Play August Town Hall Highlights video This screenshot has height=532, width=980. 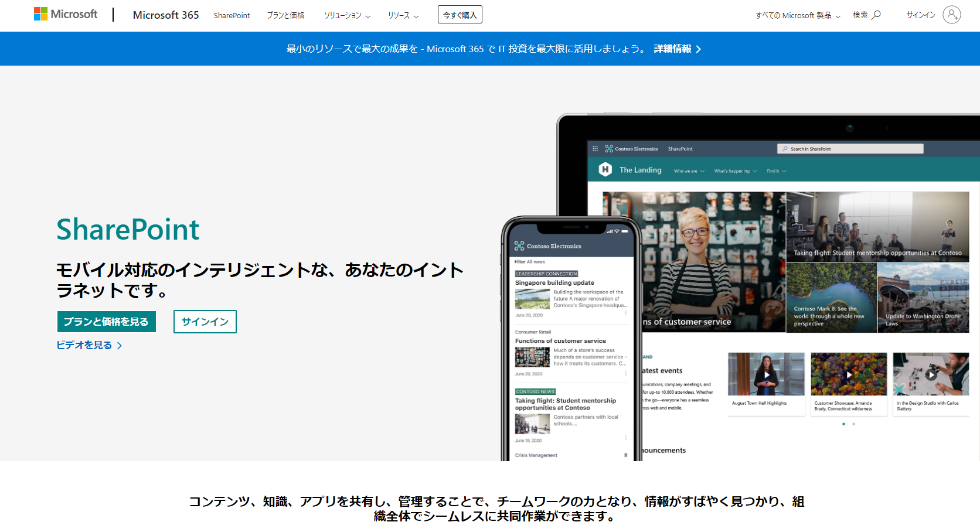click(x=766, y=374)
